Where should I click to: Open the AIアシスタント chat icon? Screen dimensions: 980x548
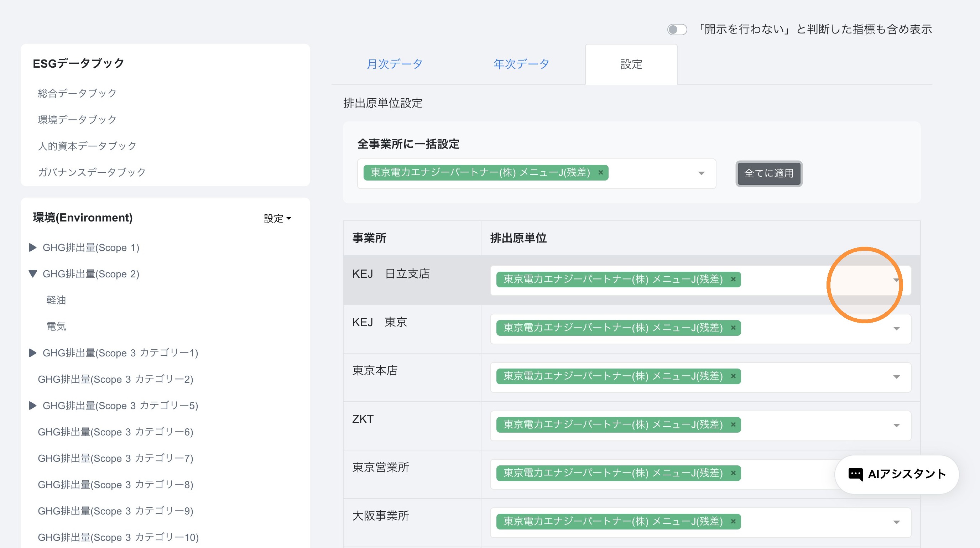855,474
